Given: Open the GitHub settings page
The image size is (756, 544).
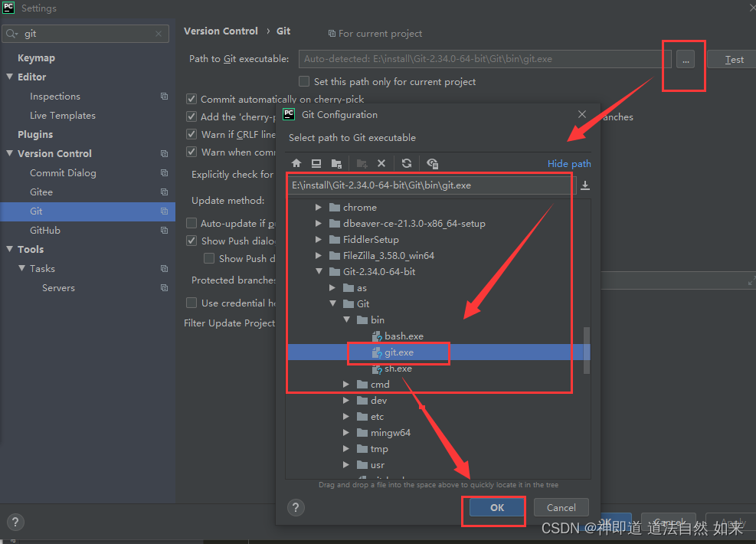Looking at the screenshot, I should pos(45,230).
